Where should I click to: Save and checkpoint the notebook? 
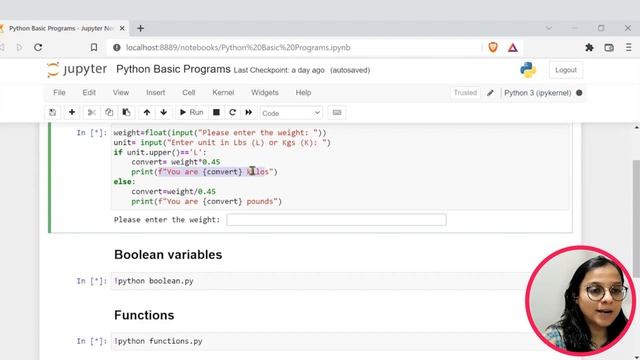tap(53, 112)
